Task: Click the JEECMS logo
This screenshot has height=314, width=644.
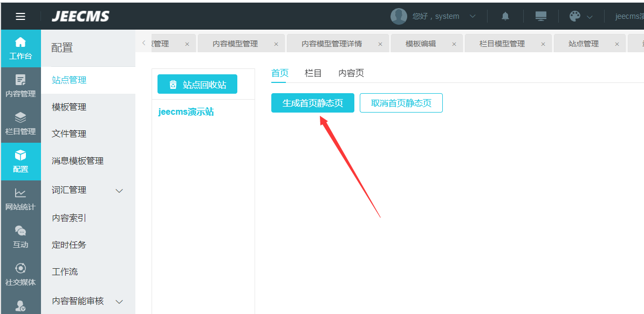Action: (81, 16)
